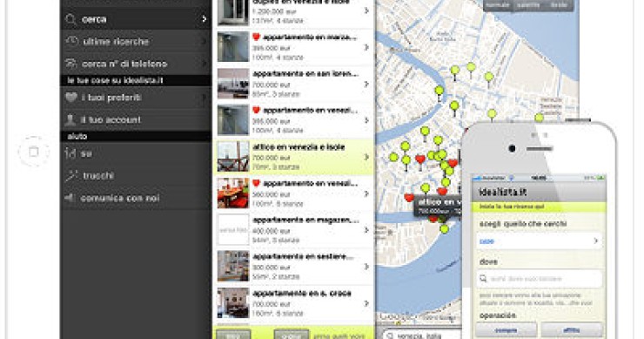Select the trucchi wand icon

[71, 176]
